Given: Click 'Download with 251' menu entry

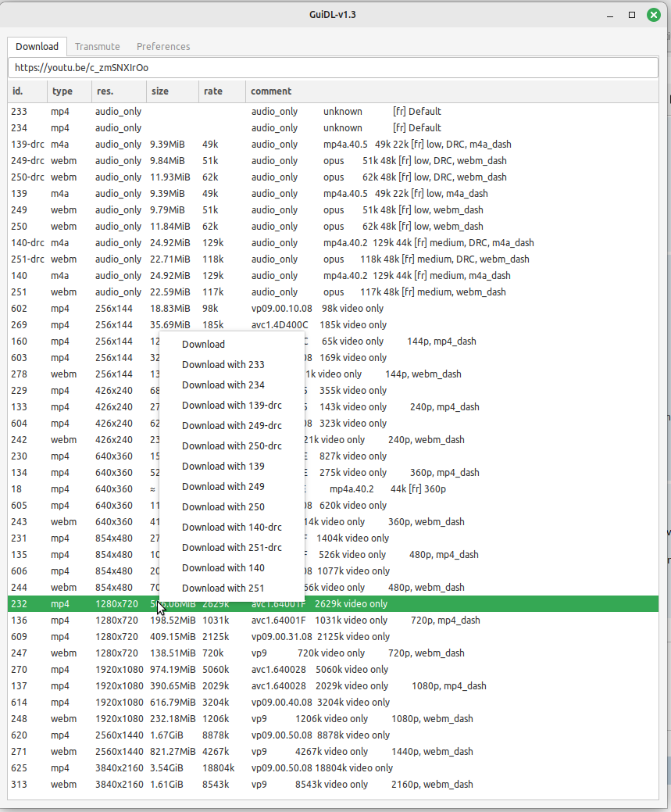Looking at the screenshot, I should coord(223,588).
